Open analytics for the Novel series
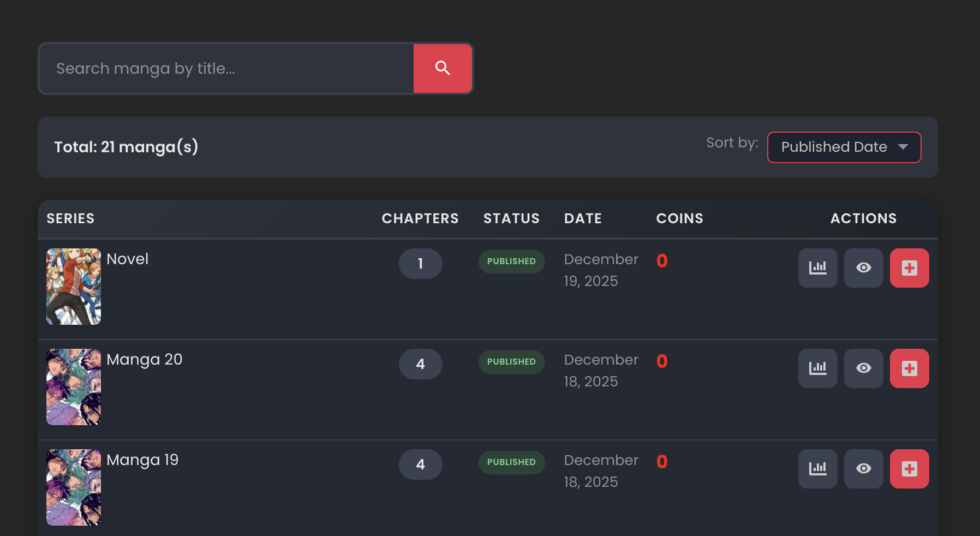 (x=817, y=267)
